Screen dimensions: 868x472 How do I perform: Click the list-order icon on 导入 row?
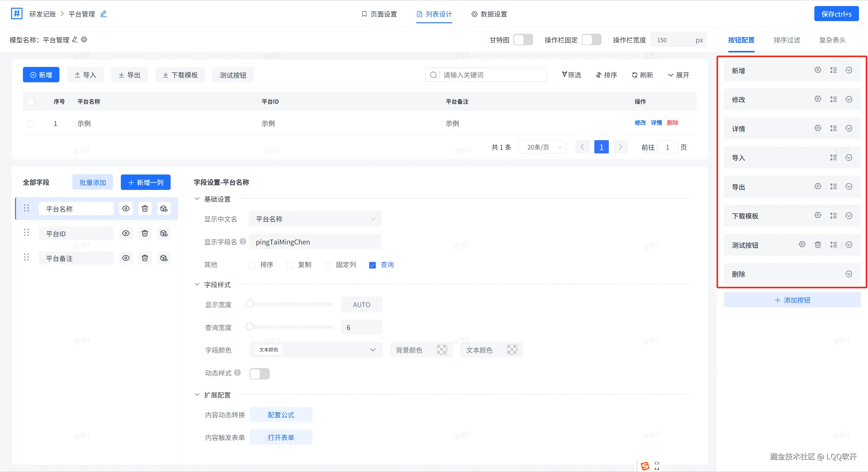[833, 158]
